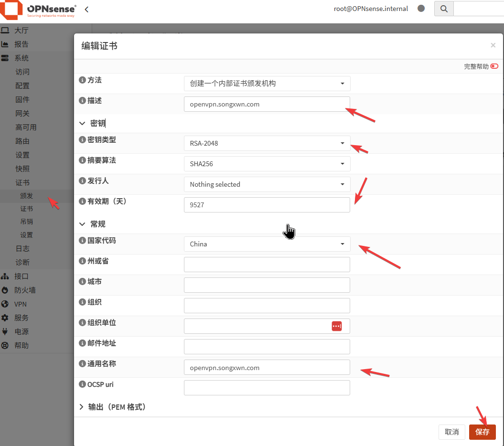
Task: Click the 保存 save button
Action: [482, 432]
